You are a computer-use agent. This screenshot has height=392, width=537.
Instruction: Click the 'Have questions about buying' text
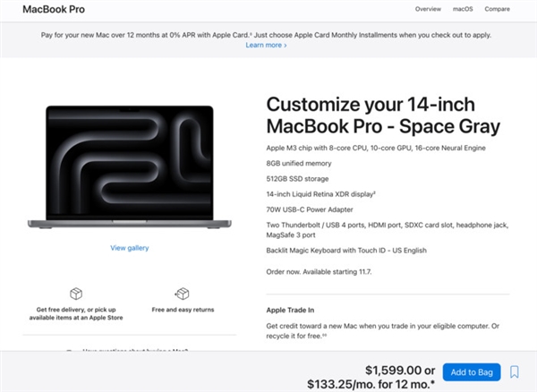tap(134, 351)
